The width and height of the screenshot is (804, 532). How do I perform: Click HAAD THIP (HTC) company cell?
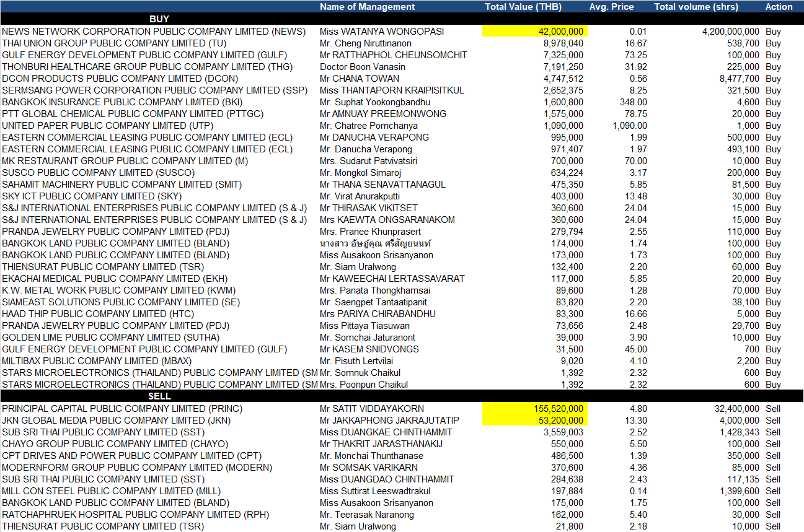pos(98,314)
